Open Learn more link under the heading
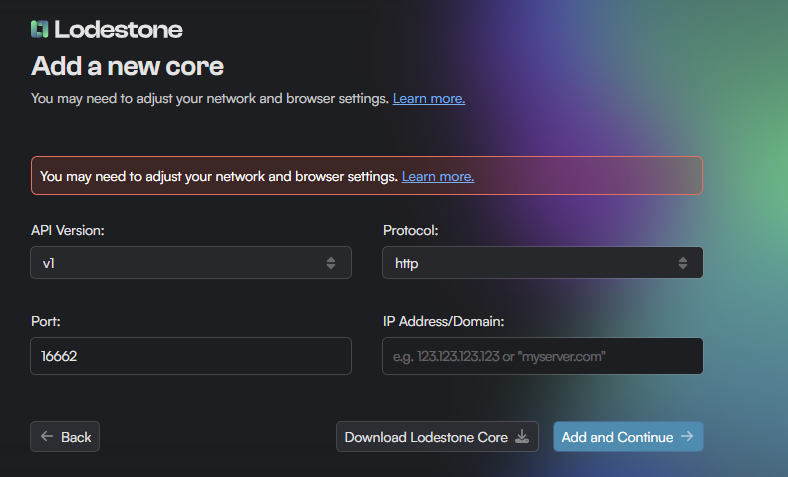Image resolution: width=788 pixels, height=477 pixels. (x=429, y=99)
